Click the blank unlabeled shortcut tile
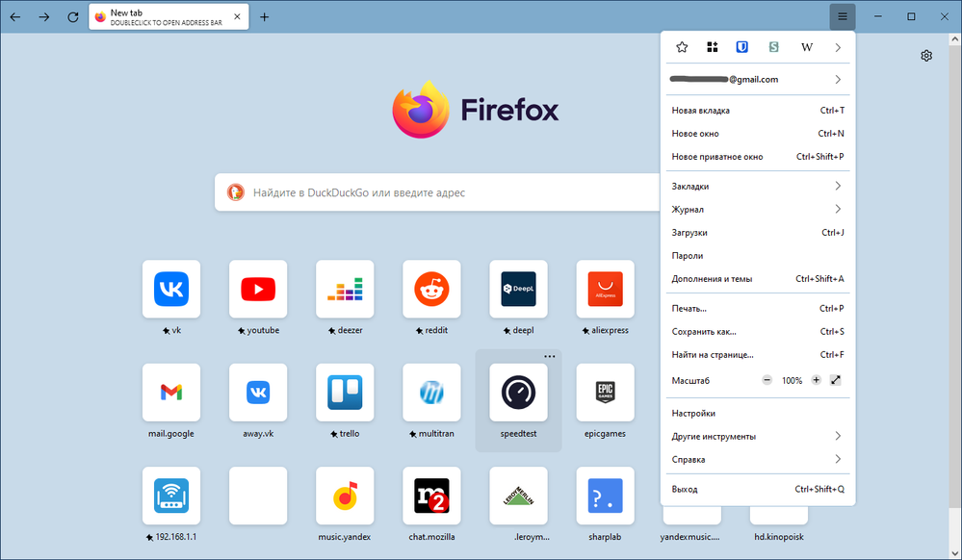This screenshot has height=560, width=962. point(258,496)
